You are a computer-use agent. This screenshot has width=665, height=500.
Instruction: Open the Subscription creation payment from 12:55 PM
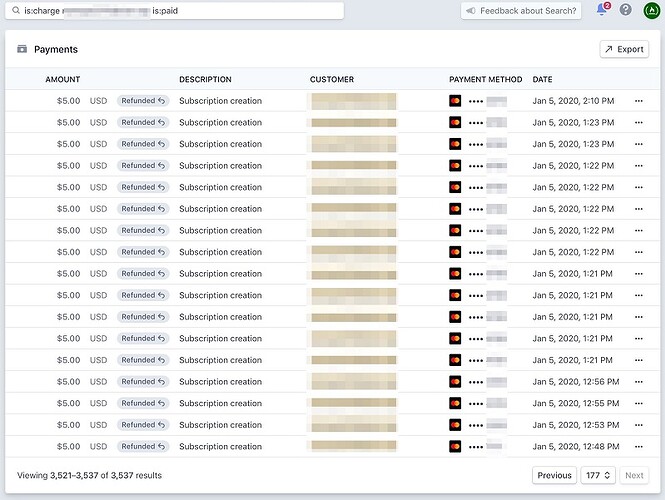point(220,404)
